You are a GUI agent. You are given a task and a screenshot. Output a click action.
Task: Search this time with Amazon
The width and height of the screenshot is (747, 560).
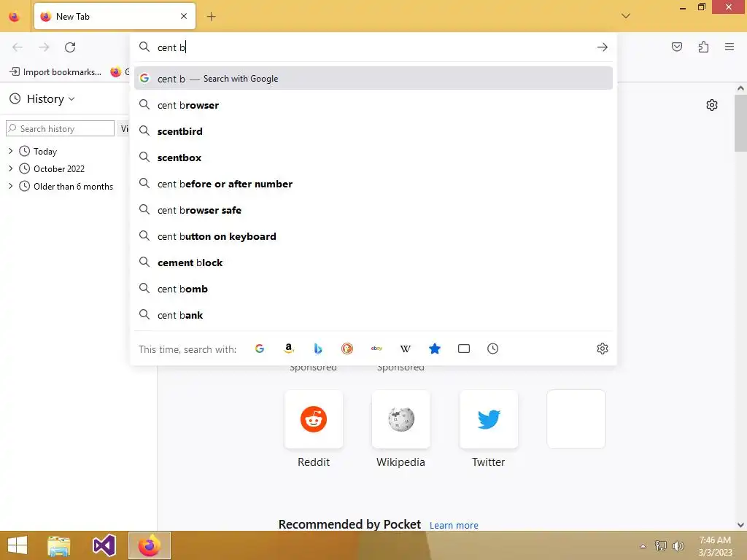tap(289, 349)
